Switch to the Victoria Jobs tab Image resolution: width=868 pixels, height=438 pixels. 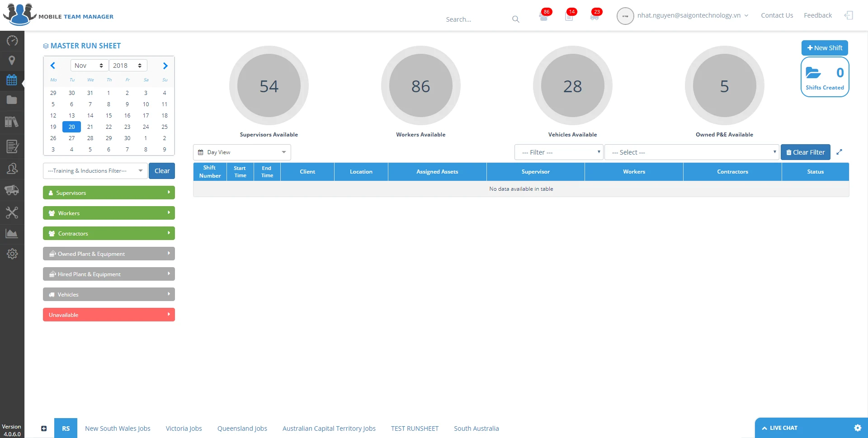(184, 429)
